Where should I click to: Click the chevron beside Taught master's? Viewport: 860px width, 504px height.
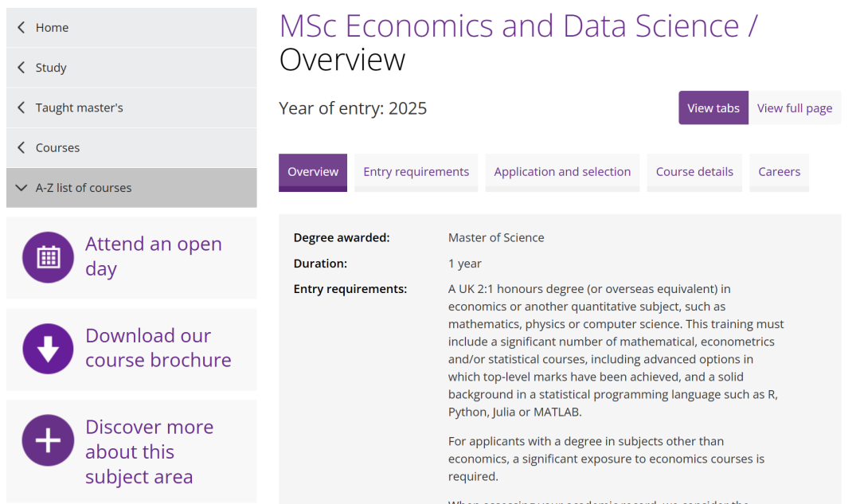click(x=21, y=107)
